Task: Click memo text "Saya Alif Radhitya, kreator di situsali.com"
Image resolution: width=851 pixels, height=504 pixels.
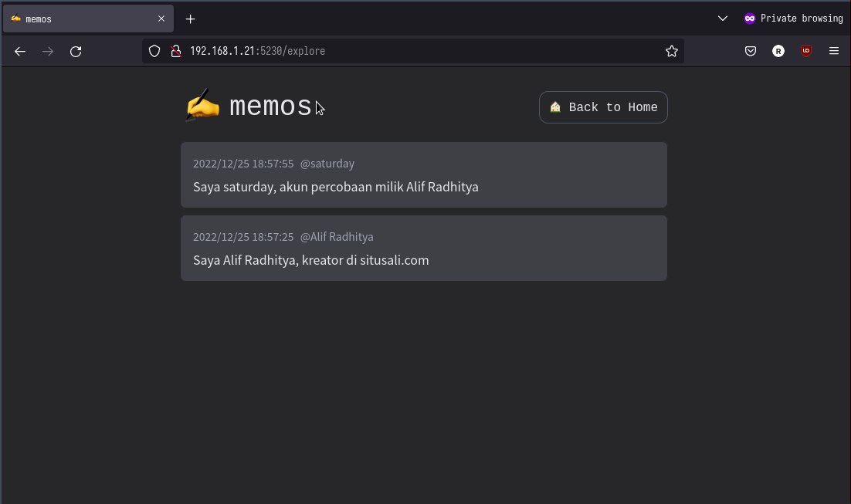Action: [311, 260]
